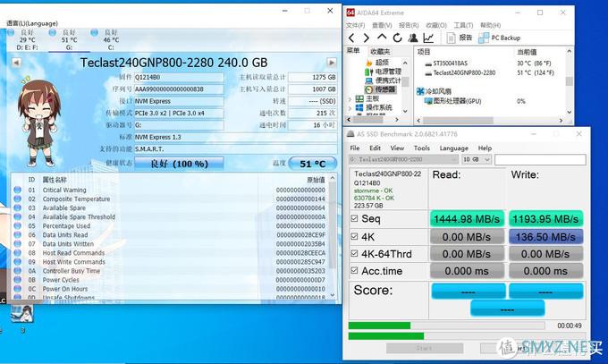The image size is (608, 364).
Task: Click previous disk arrow in CrystalDiskInfo
Action: tap(16, 63)
